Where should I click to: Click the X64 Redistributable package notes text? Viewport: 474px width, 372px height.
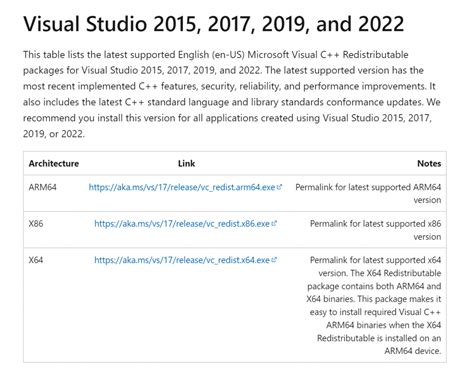(374, 305)
